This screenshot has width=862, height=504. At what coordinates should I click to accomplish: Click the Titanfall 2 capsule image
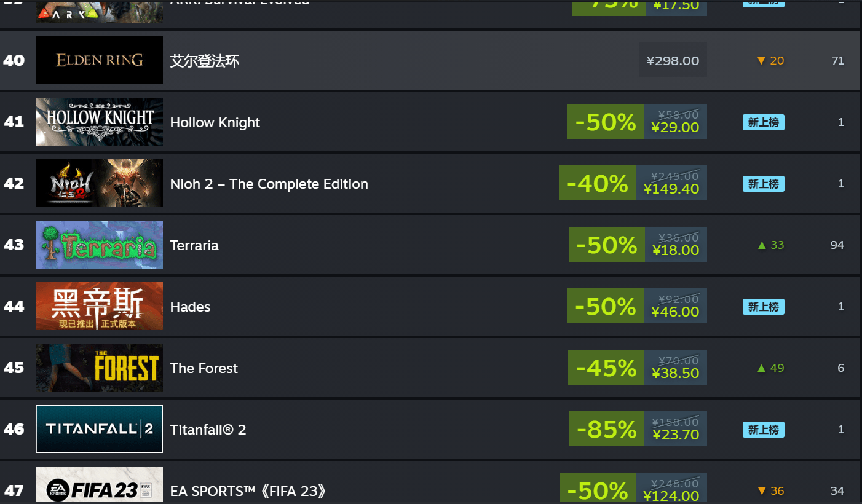99,429
